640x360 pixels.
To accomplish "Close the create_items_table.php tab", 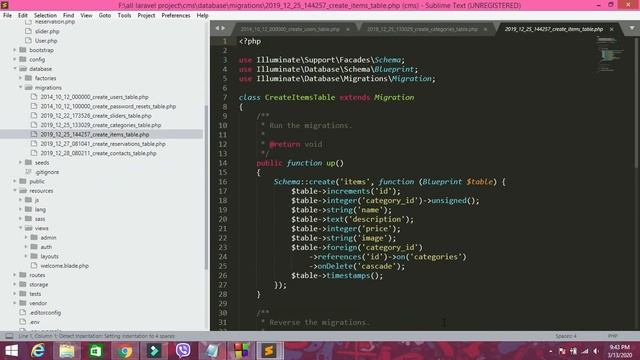I will (x=611, y=29).
